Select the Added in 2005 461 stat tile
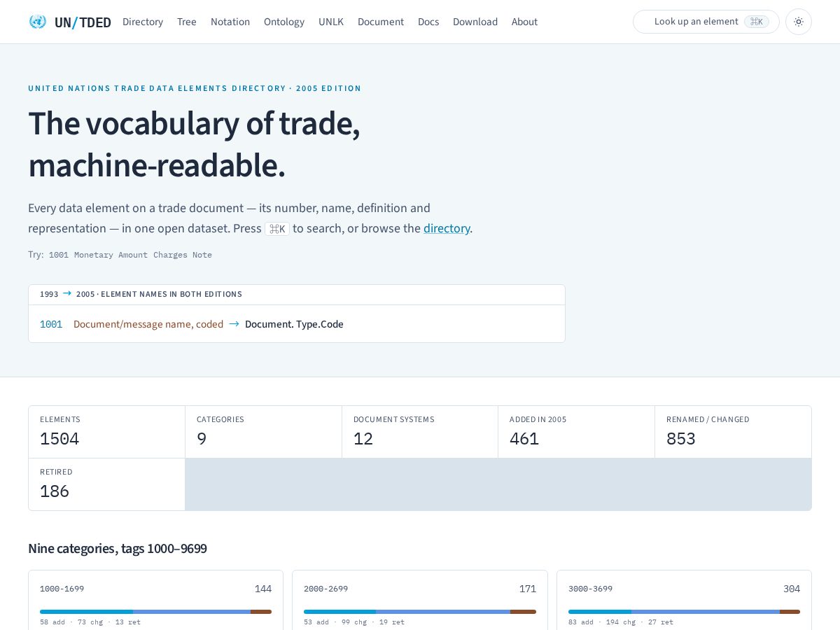 (577, 432)
